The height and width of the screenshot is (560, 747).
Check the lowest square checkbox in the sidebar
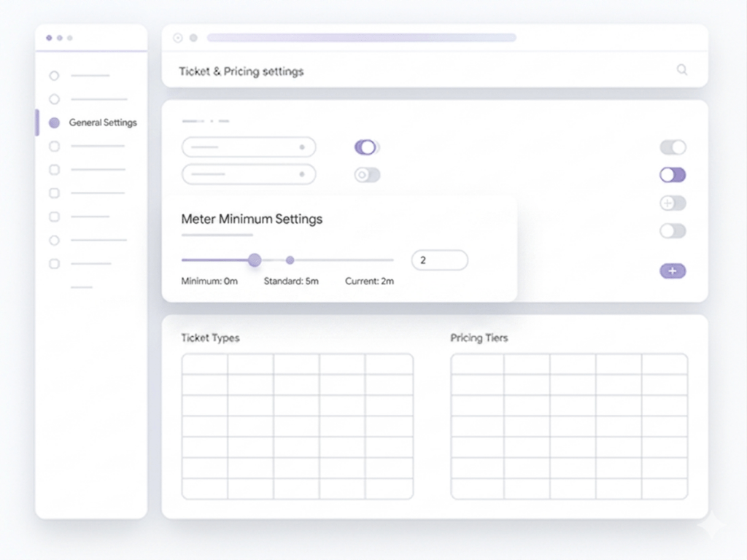pos(54,263)
